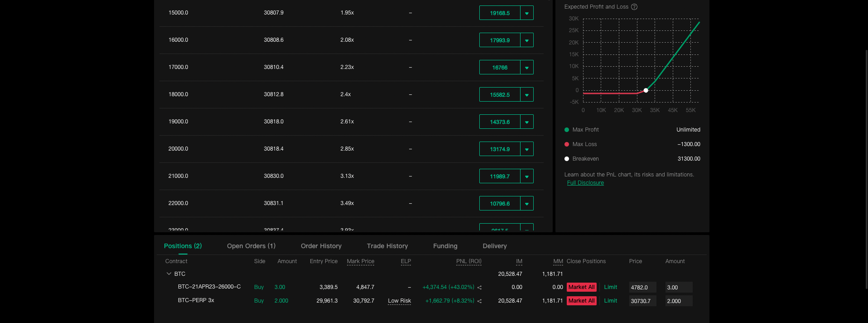The height and width of the screenshot is (323, 868).
Task: Click the 15000.0 strike row value
Action: pyautogui.click(x=178, y=13)
